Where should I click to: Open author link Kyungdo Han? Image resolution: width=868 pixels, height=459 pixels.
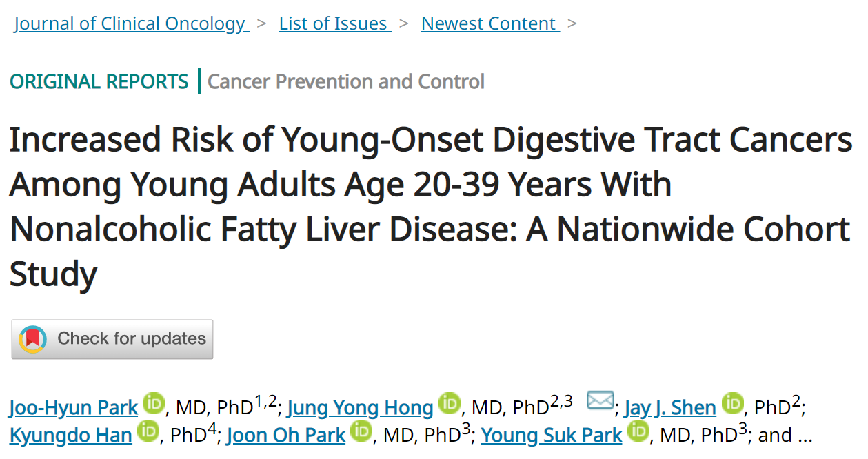[x=71, y=436]
